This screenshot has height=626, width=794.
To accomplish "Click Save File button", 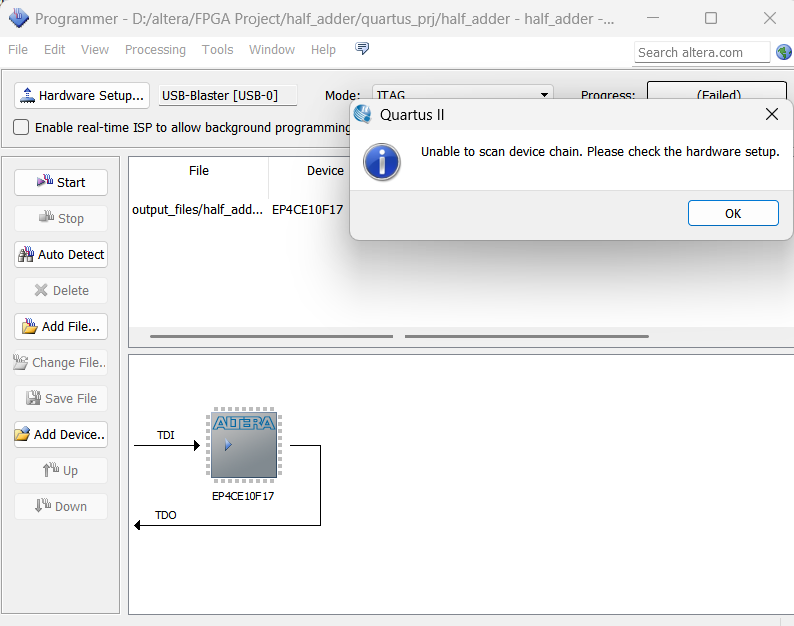I will tap(61, 398).
